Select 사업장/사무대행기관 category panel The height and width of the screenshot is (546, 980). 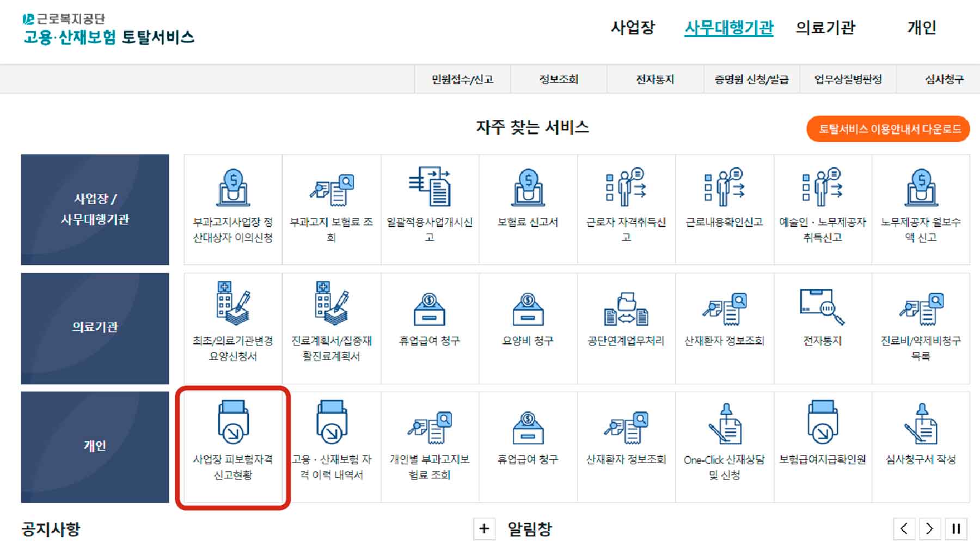pyautogui.click(x=95, y=210)
